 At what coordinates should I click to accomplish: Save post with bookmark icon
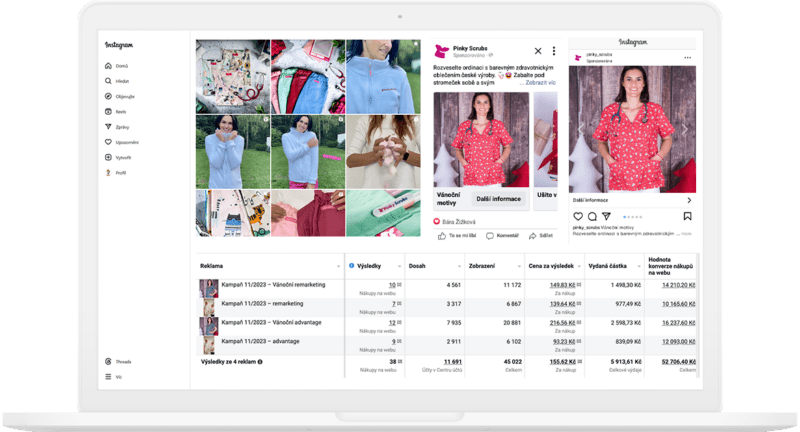(x=688, y=216)
